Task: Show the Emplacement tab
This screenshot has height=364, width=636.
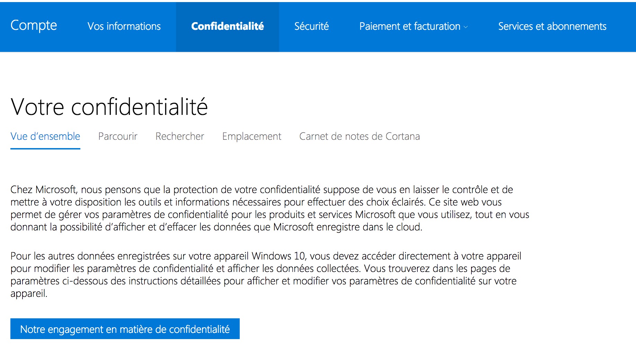Action: click(x=252, y=136)
